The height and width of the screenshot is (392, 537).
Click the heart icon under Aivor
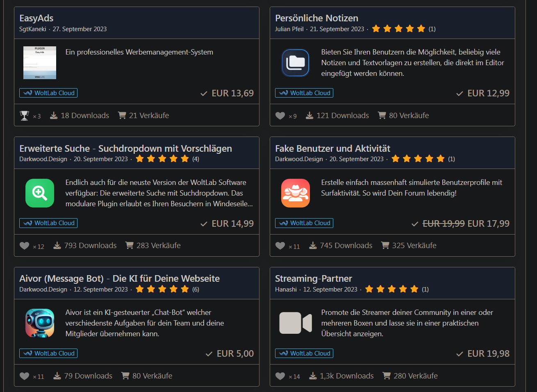[25, 376]
